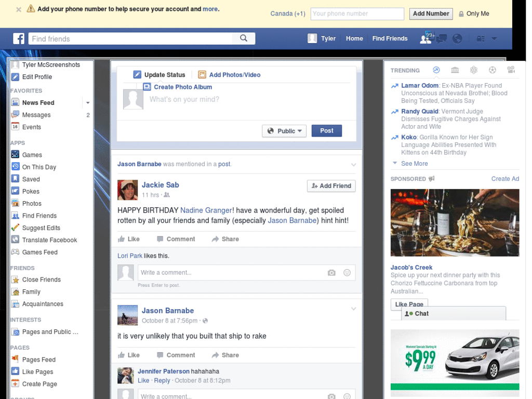Screen dimensions: 532x399
Task: Select the Sports trending icon
Action: pyautogui.click(x=493, y=70)
